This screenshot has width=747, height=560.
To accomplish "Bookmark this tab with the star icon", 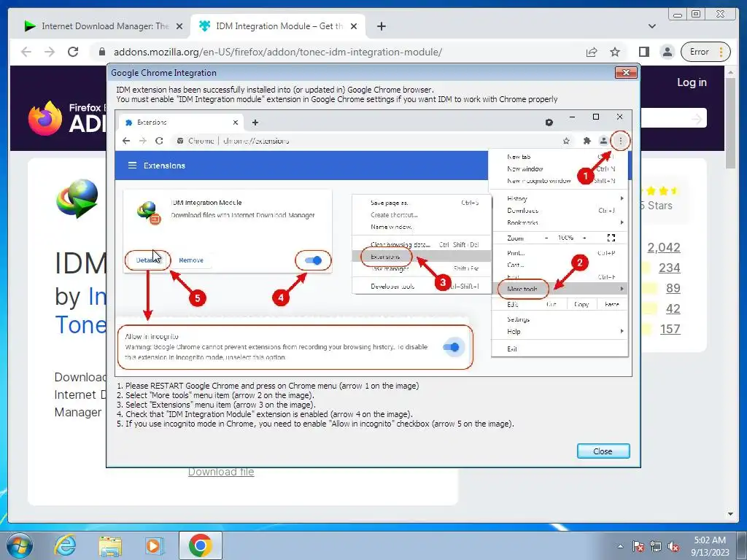I will [x=615, y=52].
